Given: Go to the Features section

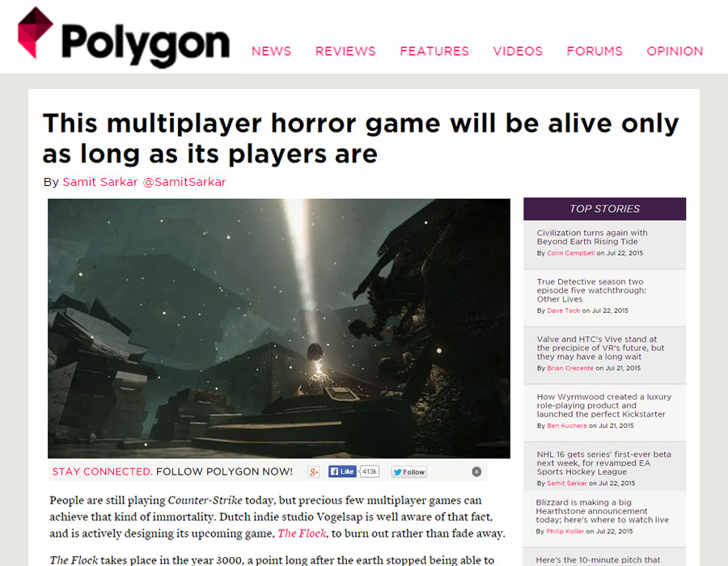Looking at the screenshot, I should [x=434, y=51].
